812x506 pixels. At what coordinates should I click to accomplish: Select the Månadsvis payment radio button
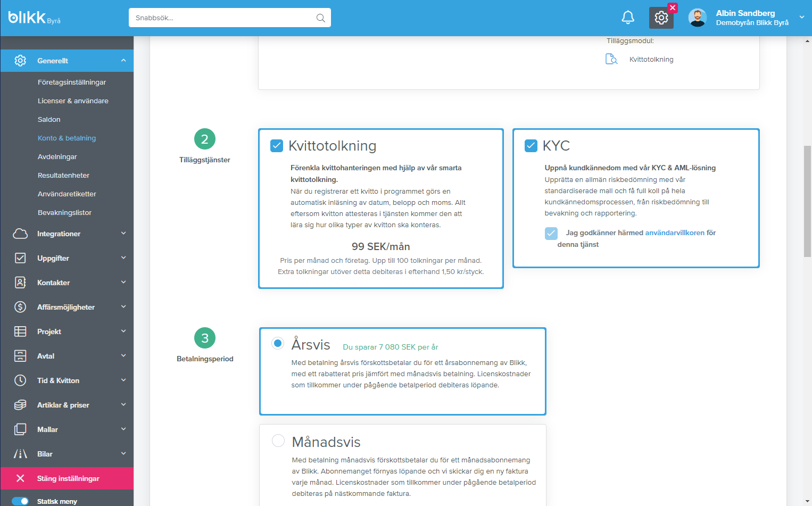click(278, 441)
